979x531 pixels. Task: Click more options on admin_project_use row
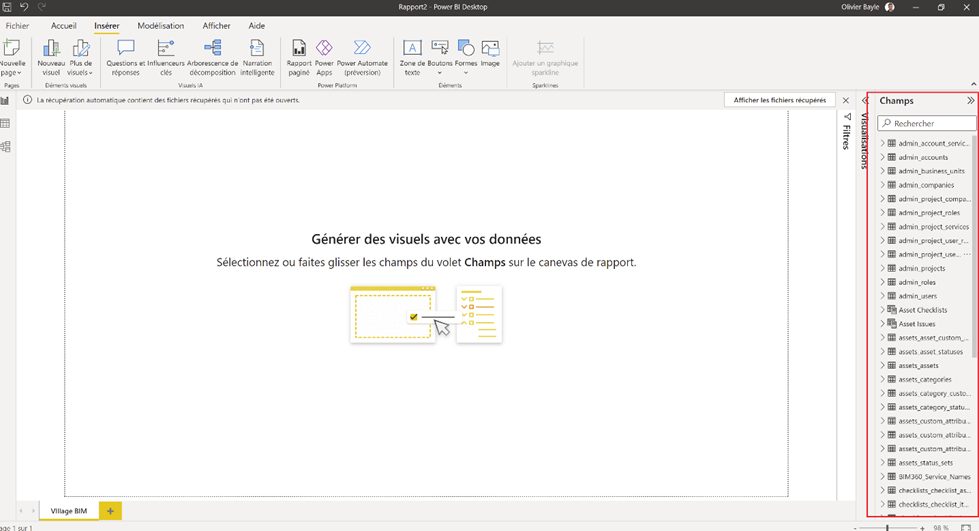click(x=967, y=254)
